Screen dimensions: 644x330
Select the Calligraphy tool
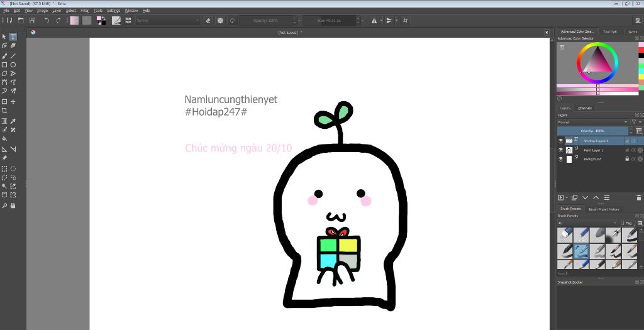[13, 45]
